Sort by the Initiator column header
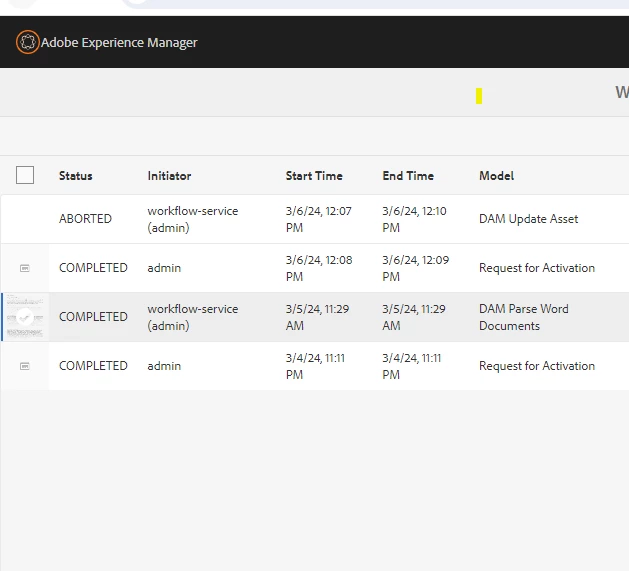The image size is (629, 571). pos(169,176)
